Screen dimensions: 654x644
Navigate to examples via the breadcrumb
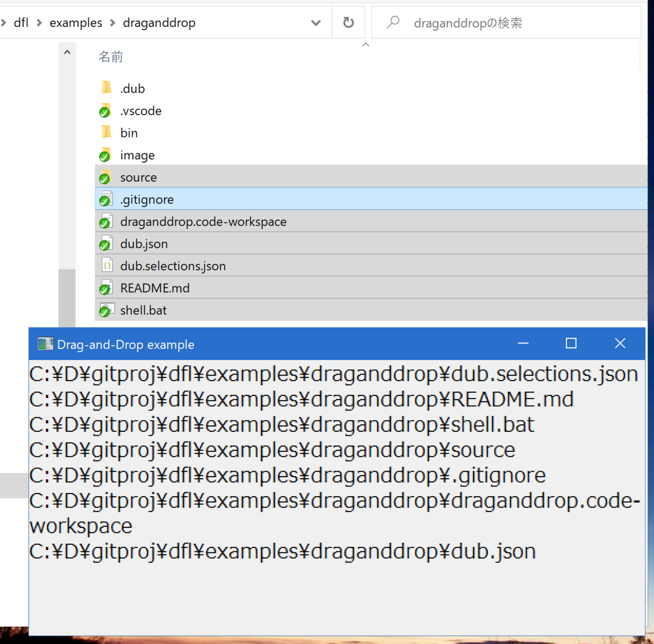(x=76, y=23)
